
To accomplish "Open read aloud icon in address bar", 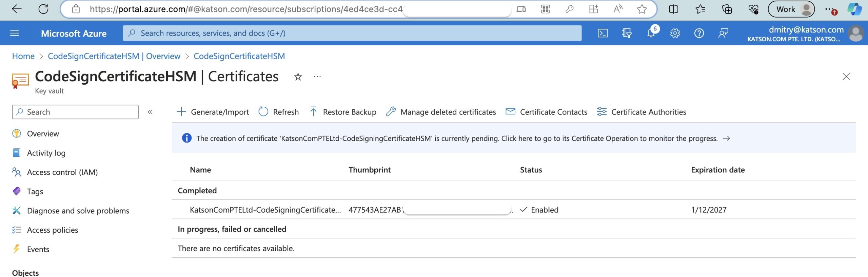I will pos(618,9).
